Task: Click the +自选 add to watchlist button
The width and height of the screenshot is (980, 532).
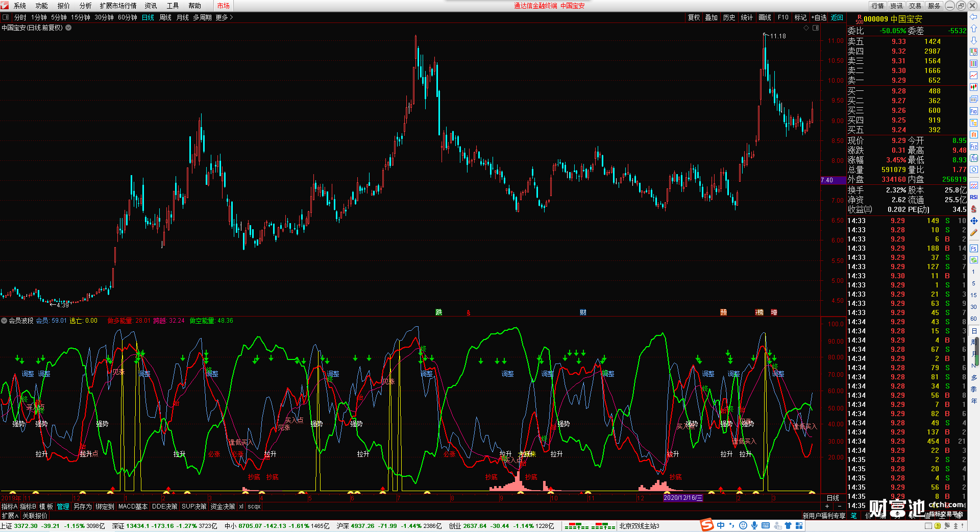Action: coord(819,17)
